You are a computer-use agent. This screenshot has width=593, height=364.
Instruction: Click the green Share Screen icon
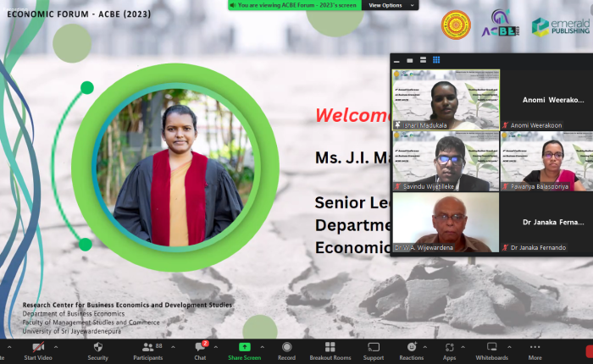click(x=244, y=347)
